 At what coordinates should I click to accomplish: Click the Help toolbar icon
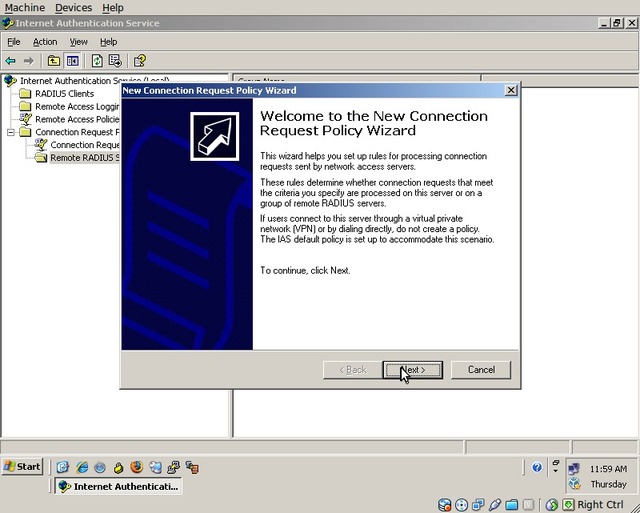[x=140, y=61]
